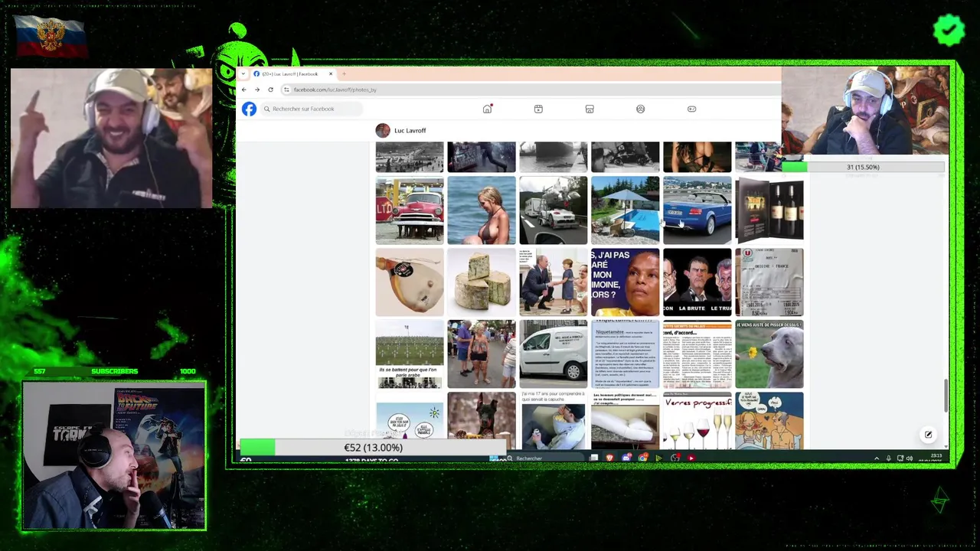Click the Facebook logo icon
The image size is (980, 551).
pos(249,109)
